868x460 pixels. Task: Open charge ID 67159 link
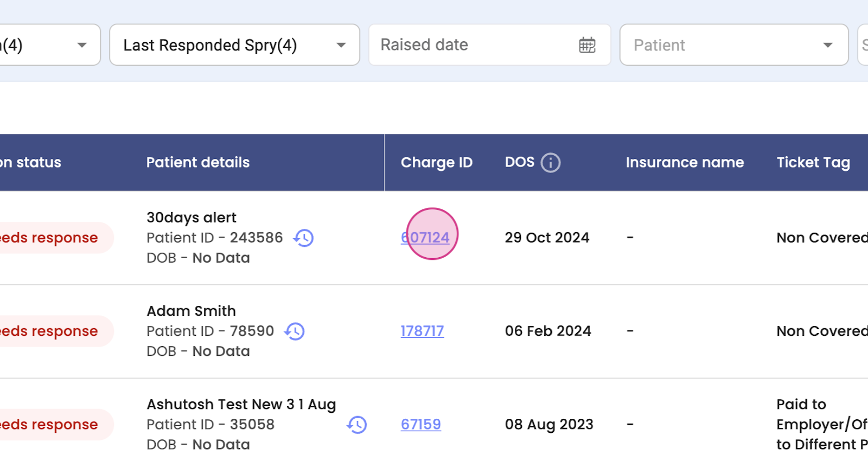click(x=421, y=424)
